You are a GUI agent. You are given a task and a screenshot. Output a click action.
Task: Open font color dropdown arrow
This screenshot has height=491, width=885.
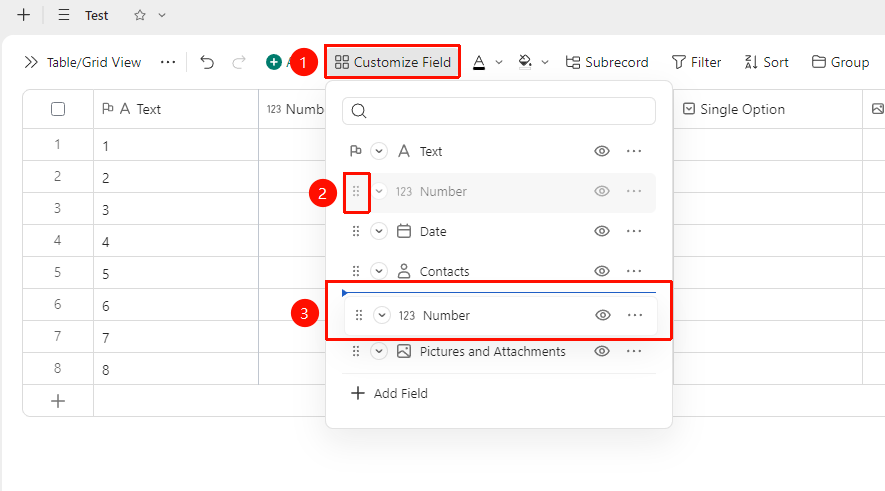pyautogui.click(x=499, y=62)
